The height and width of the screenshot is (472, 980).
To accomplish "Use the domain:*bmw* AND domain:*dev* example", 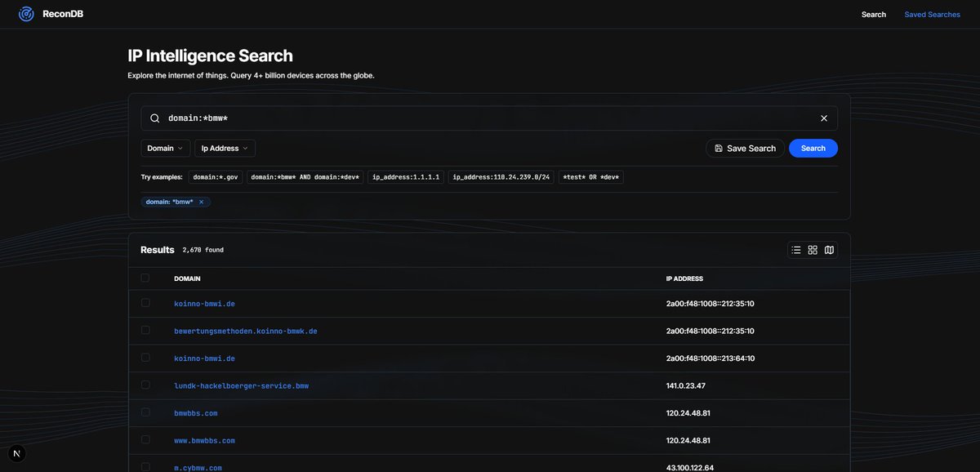I will coord(305,176).
